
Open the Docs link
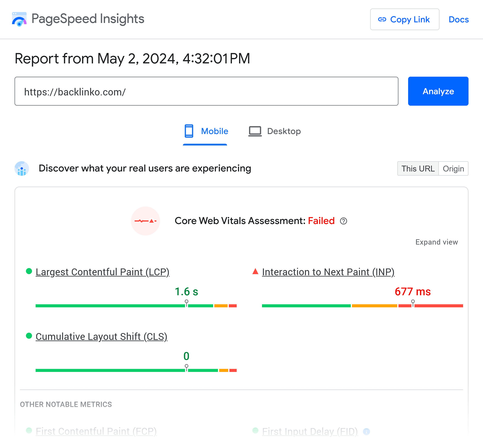(x=458, y=20)
